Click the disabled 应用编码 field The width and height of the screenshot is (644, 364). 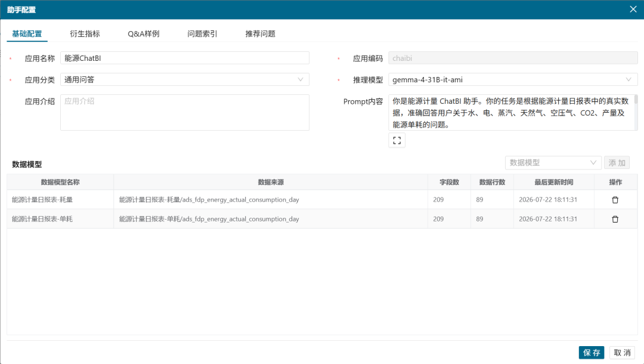pyautogui.click(x=513, y=58)
